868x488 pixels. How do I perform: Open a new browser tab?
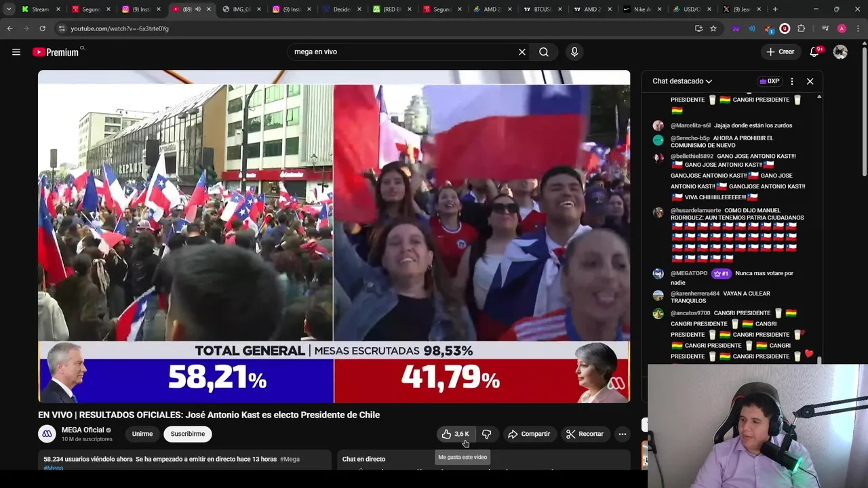click(775, 9)
